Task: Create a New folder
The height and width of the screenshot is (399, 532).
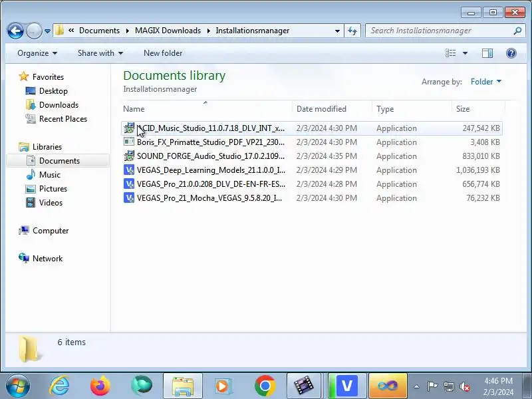Action: [x=163, y=53]
